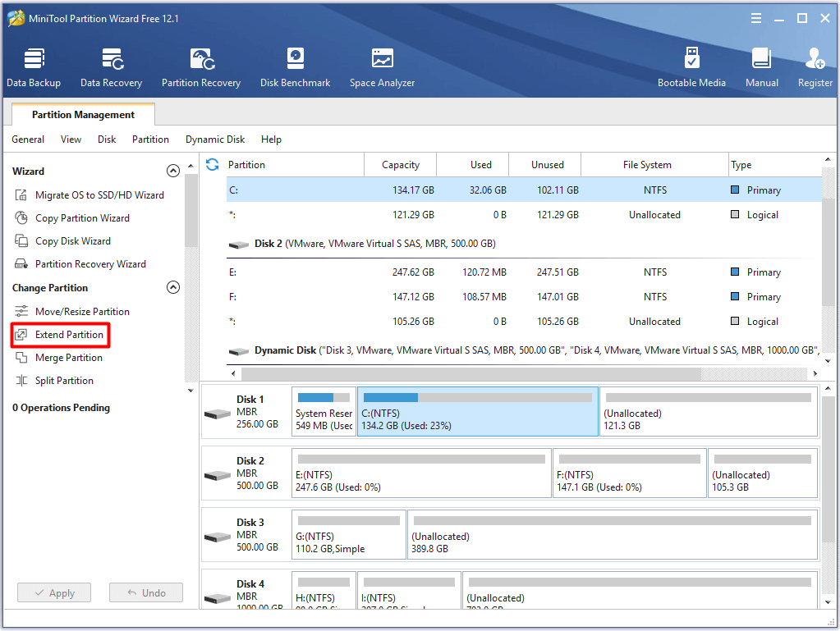Image resolution: width=840 pixels, height=631 pixels.
Task: Start the Disk Benchmark tool
Action: click(295, 68)
